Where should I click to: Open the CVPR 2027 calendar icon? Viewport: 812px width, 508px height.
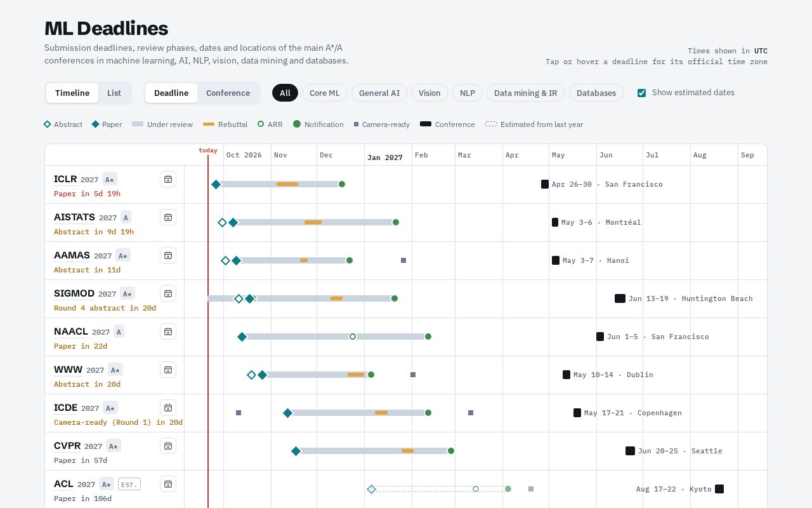coord(168,446)
